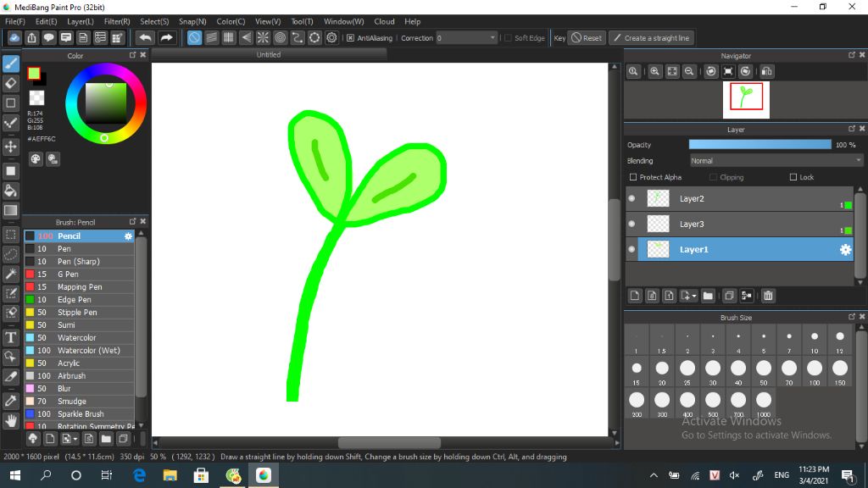868x488 pixels.
Task: Open File Explorer from the taskbar
Action: (x=170, y=475)
